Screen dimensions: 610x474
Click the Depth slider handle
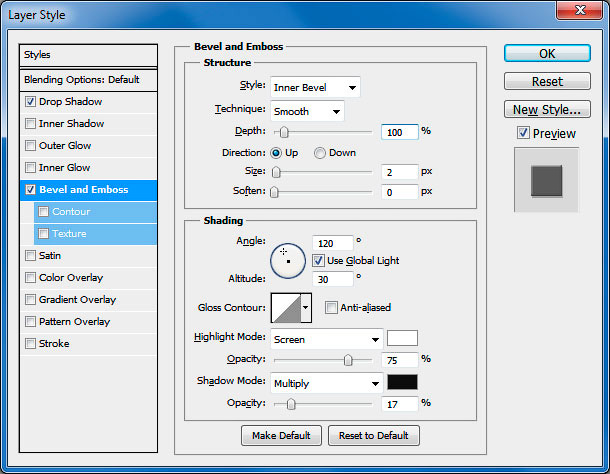(x=284, y=132)
